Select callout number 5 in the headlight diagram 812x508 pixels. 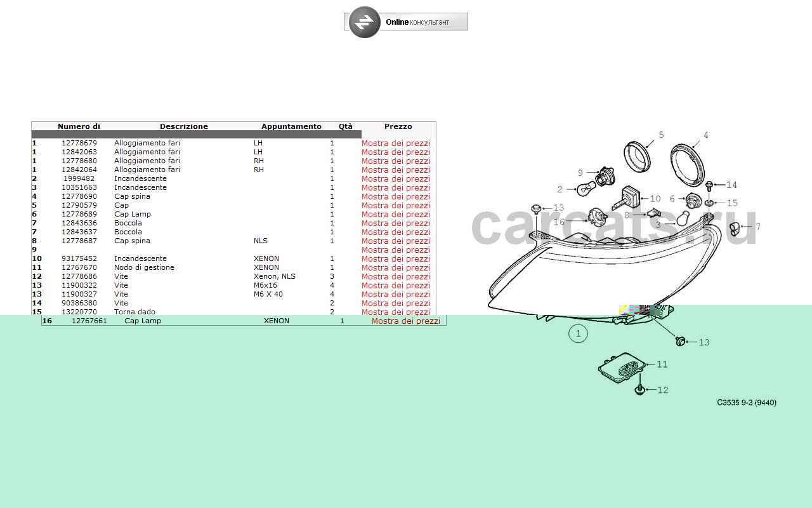tap(660, 135)
